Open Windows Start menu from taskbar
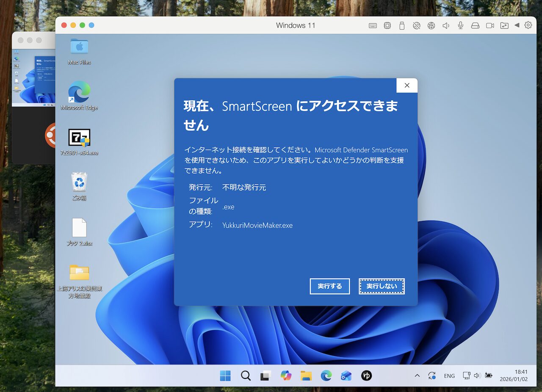Screen dimensions: 542x392 225,375
